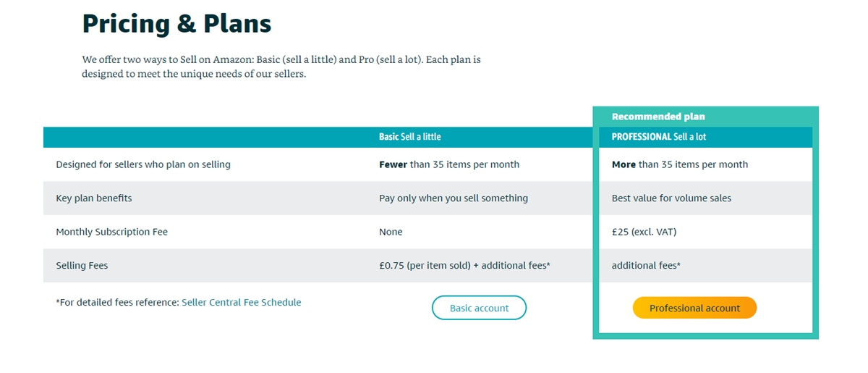The height and width of the screenshot is (373, 868).
Task: Click the Selling Fees row label
Action: click(82, 266)
